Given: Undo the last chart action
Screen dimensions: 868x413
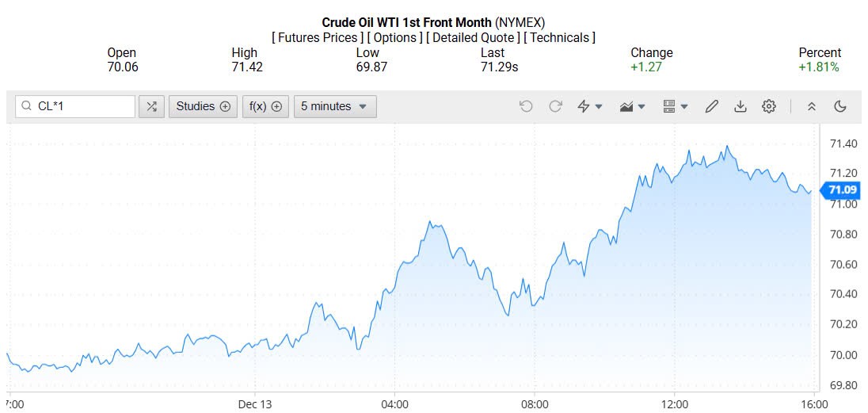Looking at the screenshot, I should click(526, 106).
